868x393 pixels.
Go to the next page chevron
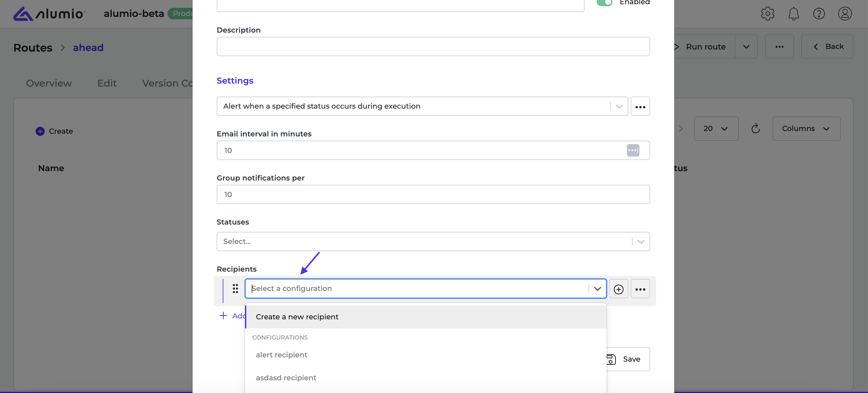[x=681, y=128]
